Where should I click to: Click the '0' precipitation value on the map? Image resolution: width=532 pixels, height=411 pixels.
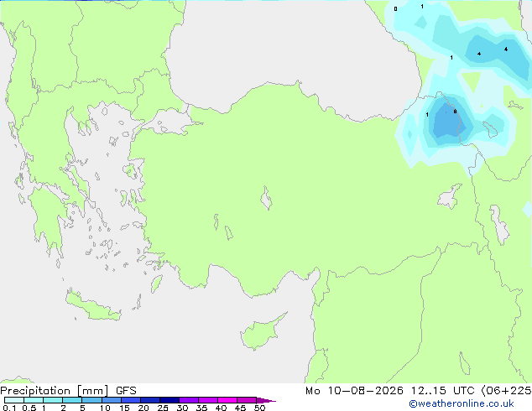point(395,9)
